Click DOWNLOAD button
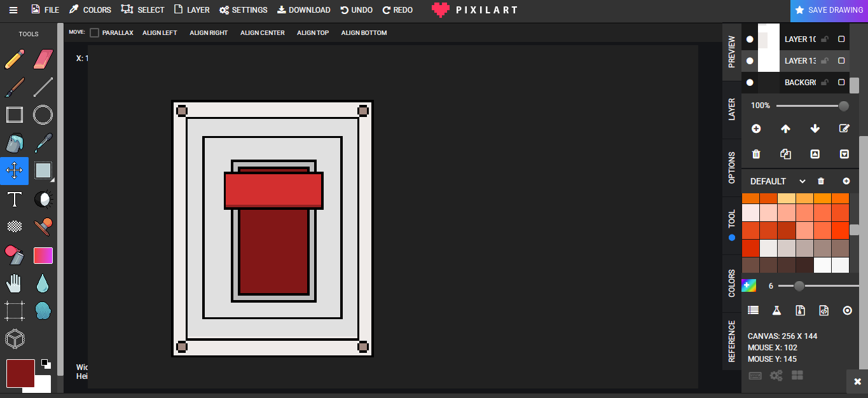The height and width of the screenshot is (398, 868). pyautogui.click(x=303, y=10)
